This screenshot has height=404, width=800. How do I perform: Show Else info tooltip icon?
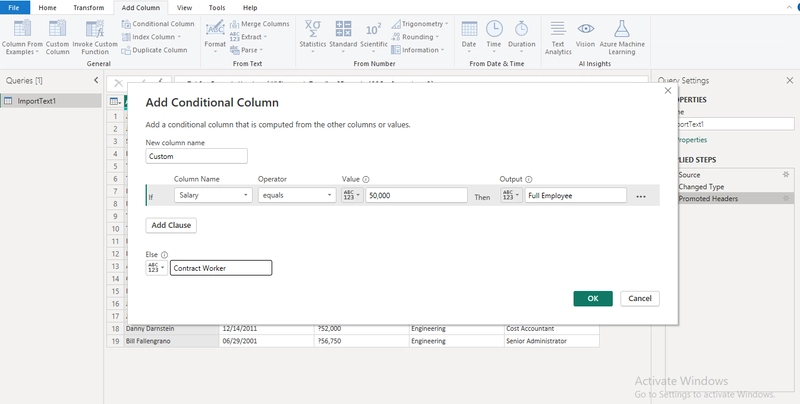point(164,255)
